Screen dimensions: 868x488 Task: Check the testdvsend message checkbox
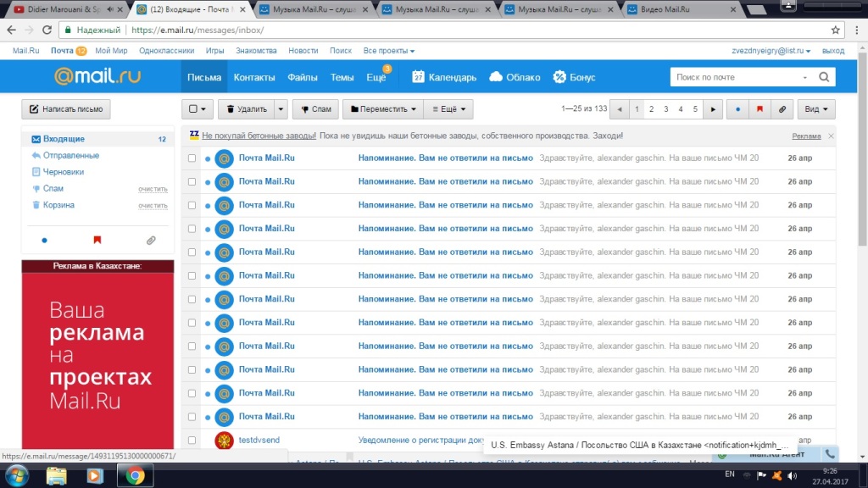192,440
